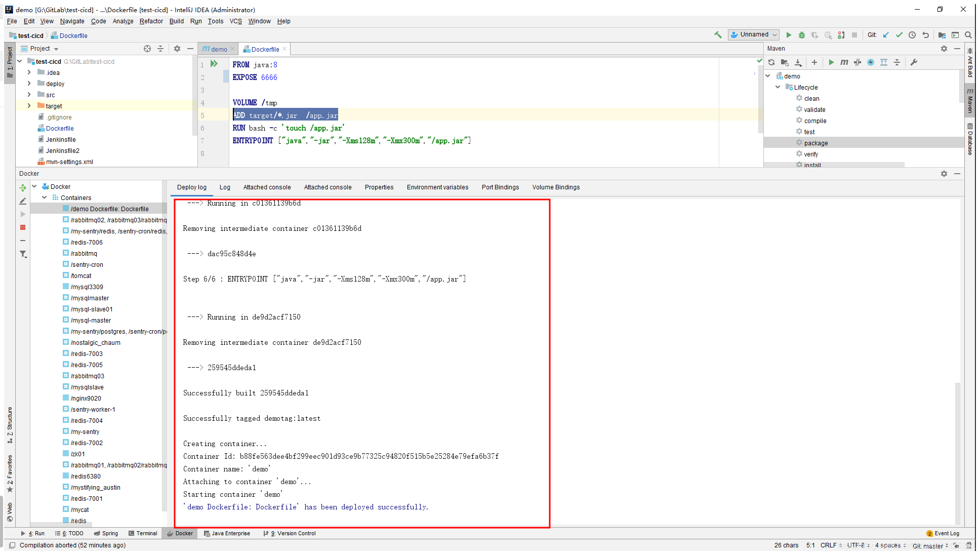Build the project with the hammer icon
The height and width of the screenshot is (555, 980).
718,35
